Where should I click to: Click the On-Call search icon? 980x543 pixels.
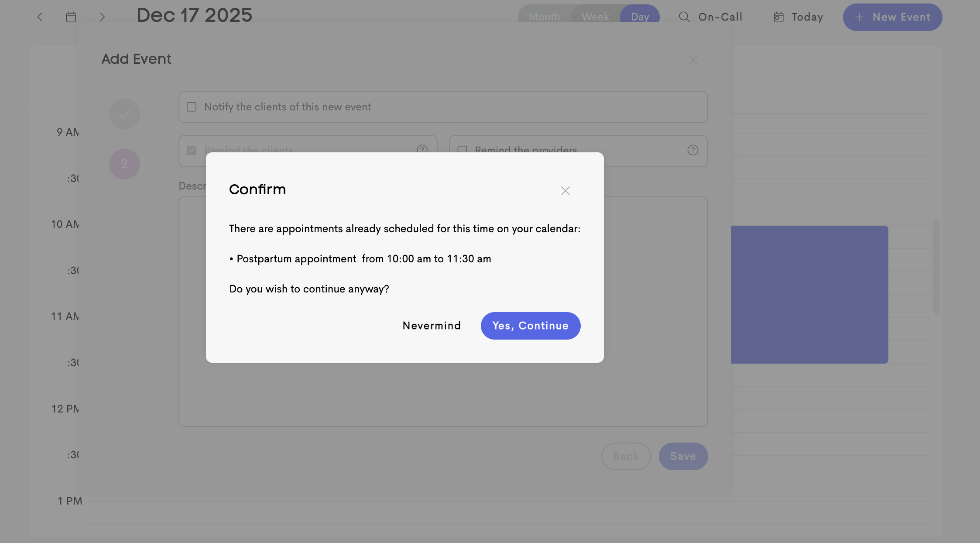click(x=684, y=17)
